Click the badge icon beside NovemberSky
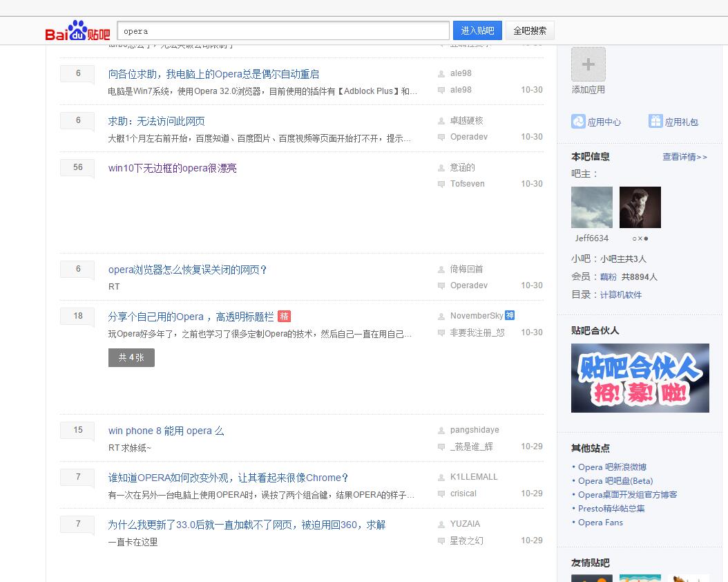Viewport: 728px width, 582px height. point(510,315)
